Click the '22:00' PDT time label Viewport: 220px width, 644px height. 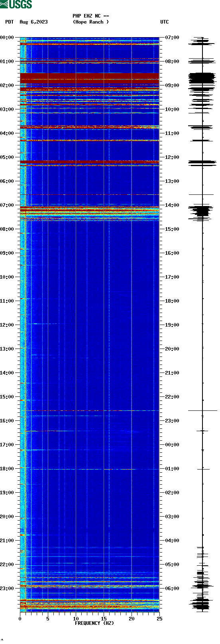(7, 565)
